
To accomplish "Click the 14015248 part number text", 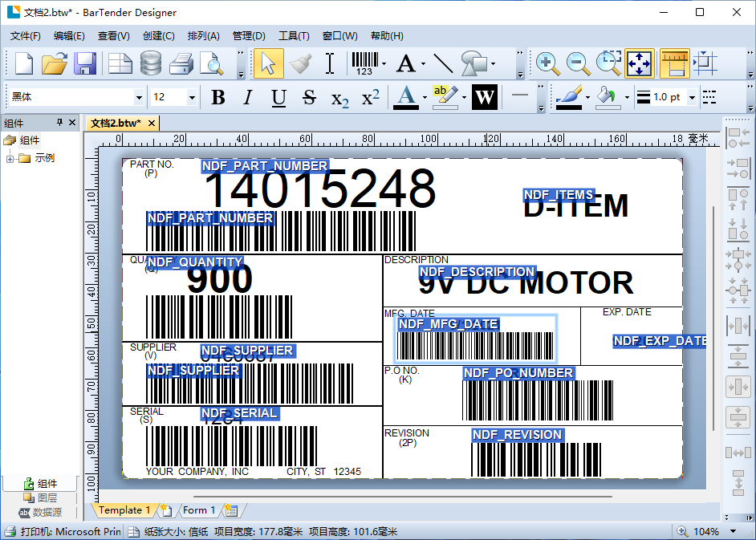I will pyautogui.click(x=320, y=188).
